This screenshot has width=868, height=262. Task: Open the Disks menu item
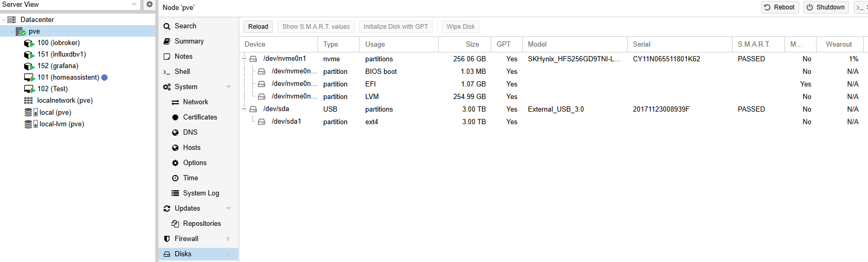pos(183,254)
